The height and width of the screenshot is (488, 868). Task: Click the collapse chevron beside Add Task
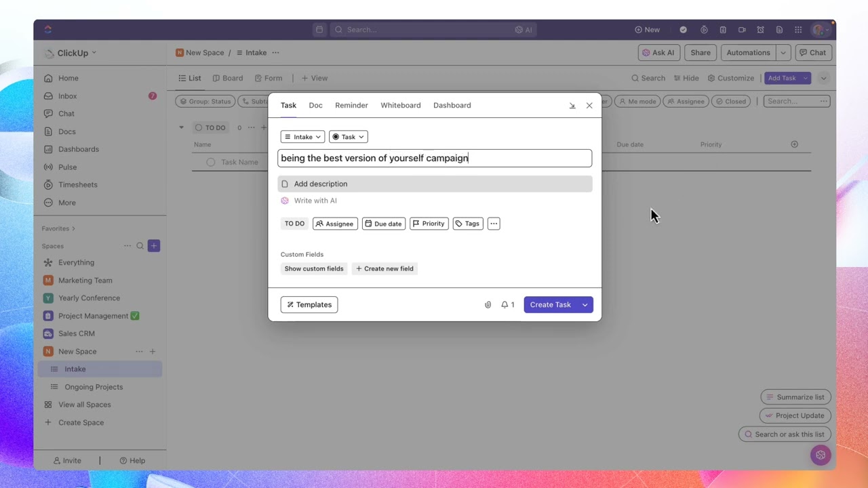point(824,79)
